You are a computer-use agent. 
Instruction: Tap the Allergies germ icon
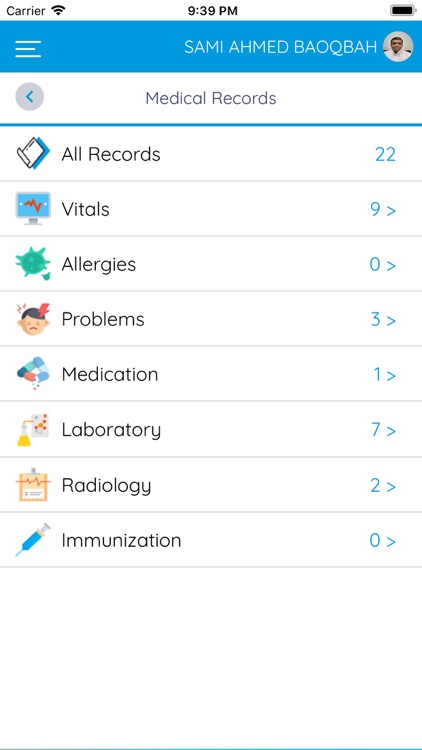(x=33, y=264)
